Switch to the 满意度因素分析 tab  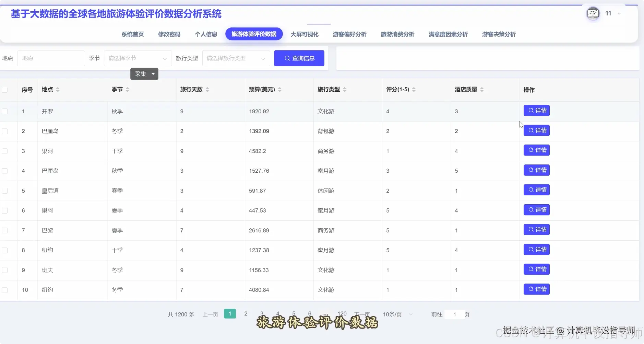(x=448, y=34)
